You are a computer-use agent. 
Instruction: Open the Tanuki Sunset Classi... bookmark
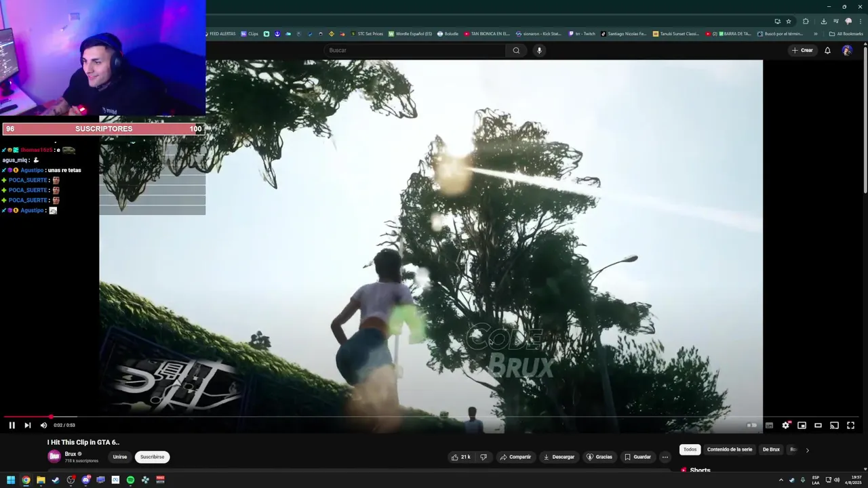coord(676,33)
